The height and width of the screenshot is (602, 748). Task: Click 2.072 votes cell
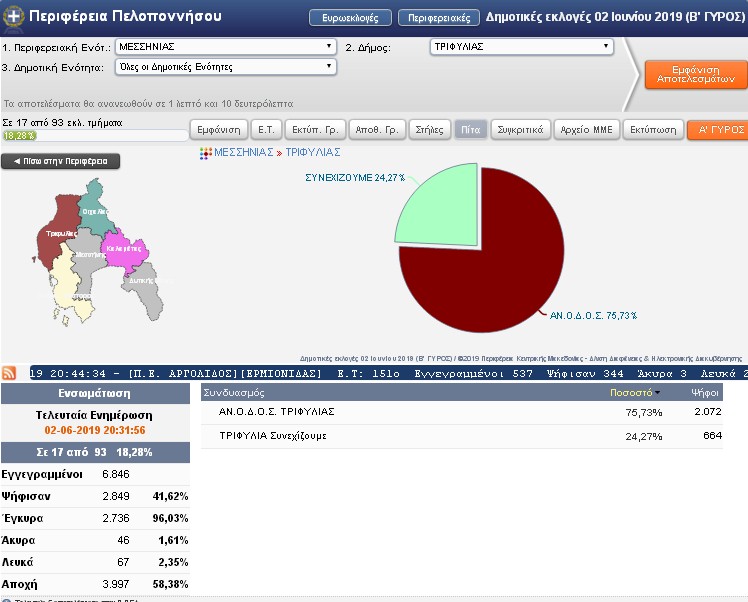coord(707,412)
